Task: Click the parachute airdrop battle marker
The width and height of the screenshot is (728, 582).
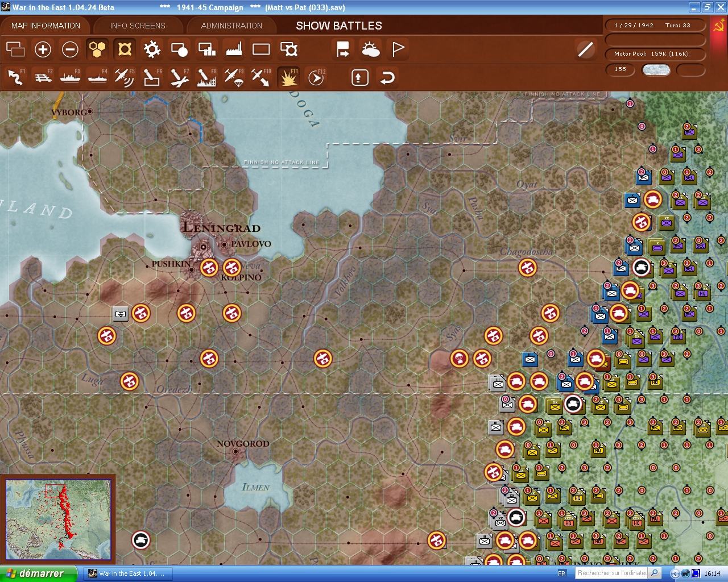Action: tap(459, 359)
